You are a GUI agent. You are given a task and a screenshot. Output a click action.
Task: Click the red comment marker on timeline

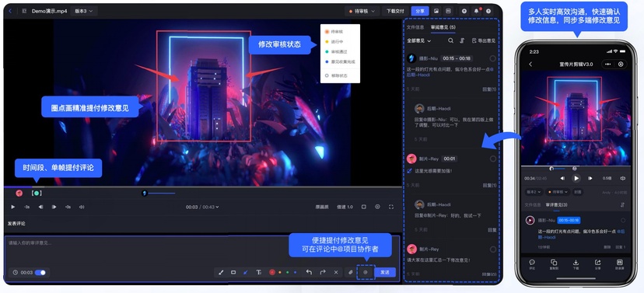coord(19,194)
